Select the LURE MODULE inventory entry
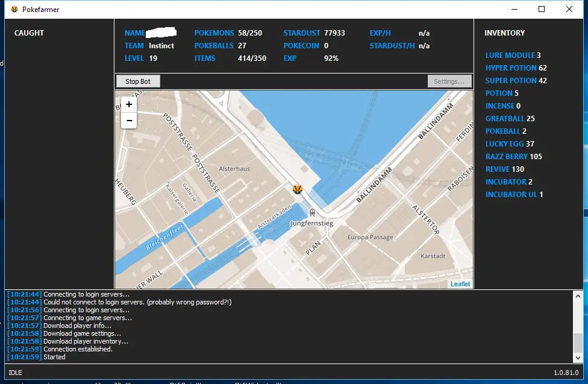This screenshot has width=588, height=384. (513, 55)
